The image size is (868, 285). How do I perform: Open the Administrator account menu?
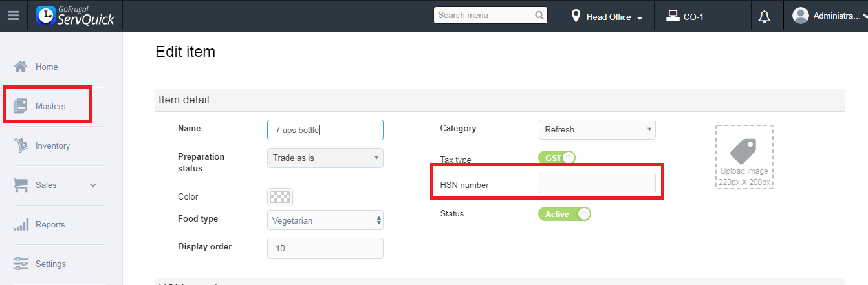pos(829,16)
